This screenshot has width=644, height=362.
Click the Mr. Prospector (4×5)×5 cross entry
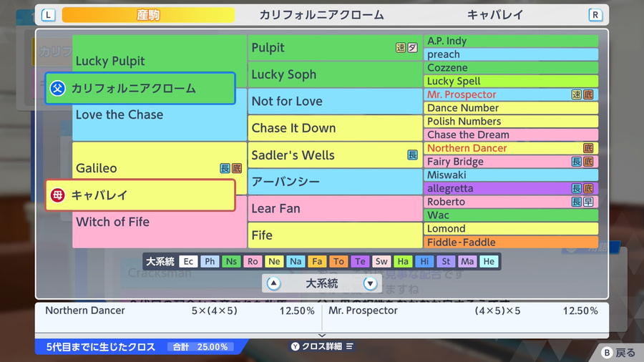463,310
